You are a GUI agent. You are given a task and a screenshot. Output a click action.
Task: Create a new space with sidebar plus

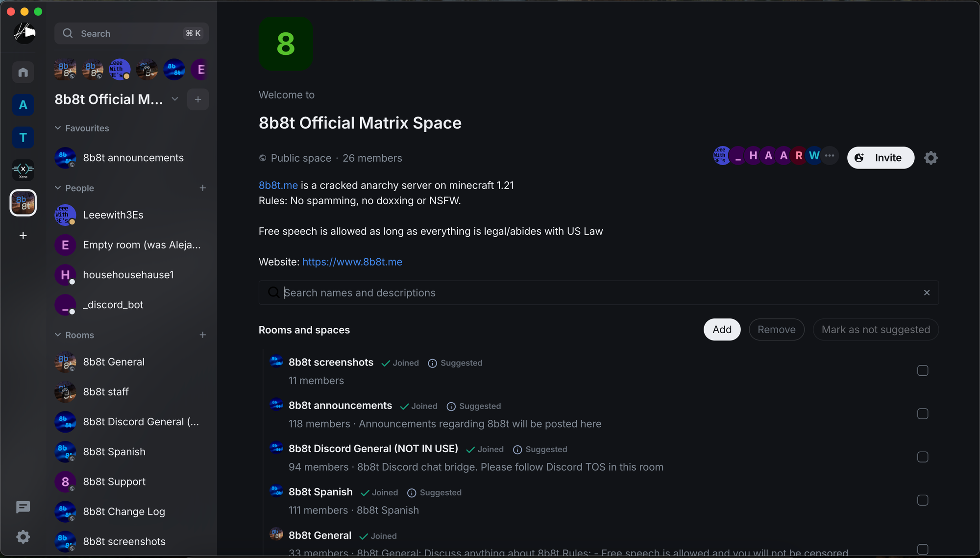pos(23,236)
